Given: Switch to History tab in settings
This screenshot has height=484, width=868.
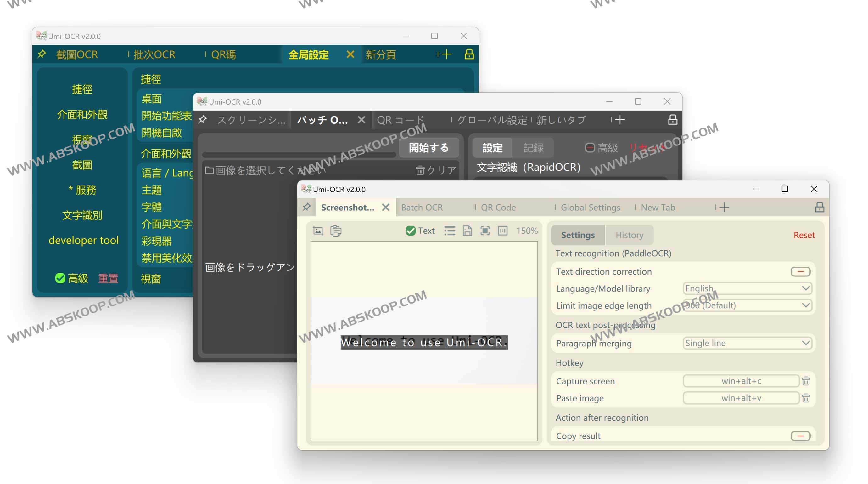Looking at the screenshot, I should pos(629,234).
